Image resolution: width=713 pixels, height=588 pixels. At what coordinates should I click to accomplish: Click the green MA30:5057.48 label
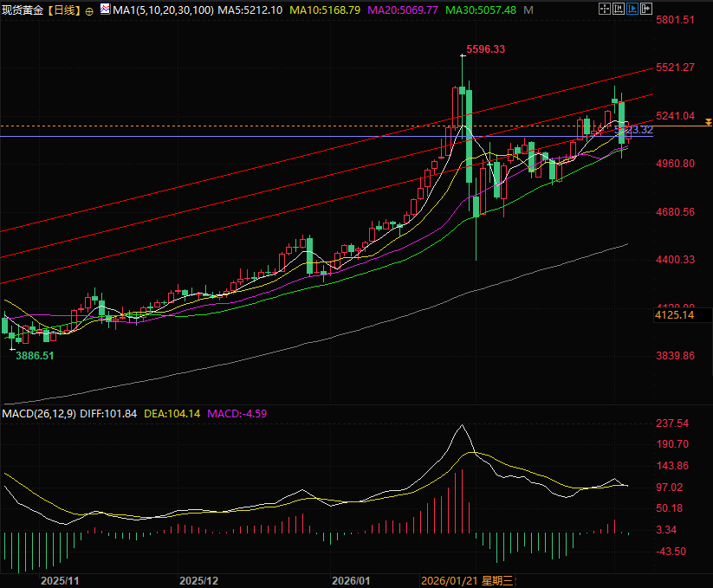pyautogui.click(x=481, y=10)
